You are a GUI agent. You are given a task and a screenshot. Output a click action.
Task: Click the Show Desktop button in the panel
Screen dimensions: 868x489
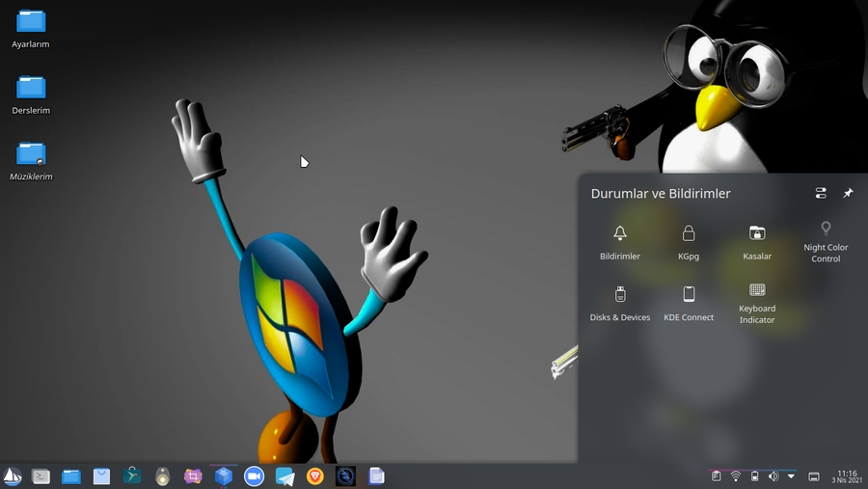pyautogui.click(x=814, y=476)
